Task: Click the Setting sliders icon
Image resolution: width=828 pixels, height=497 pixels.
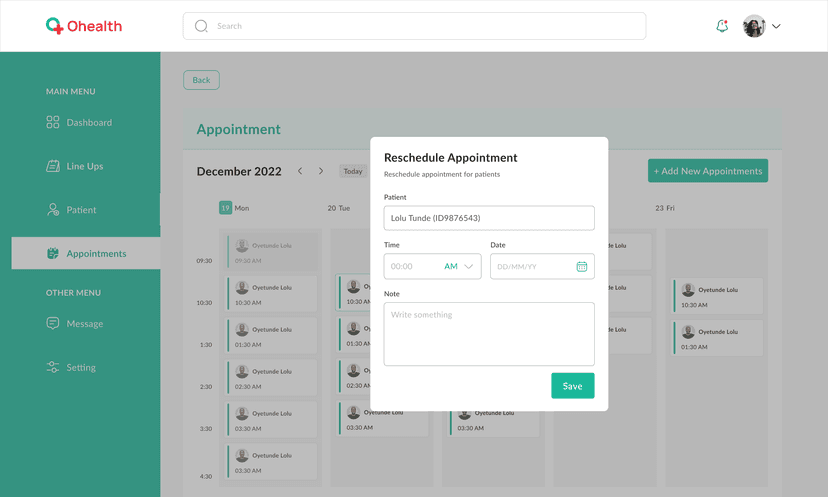Action: pos(53,368)
